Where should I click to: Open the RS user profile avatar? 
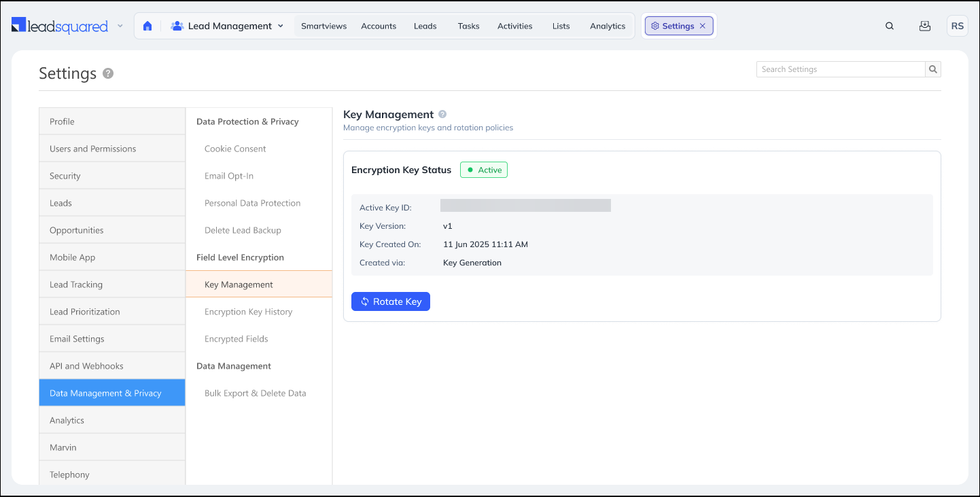coord(957,26)
